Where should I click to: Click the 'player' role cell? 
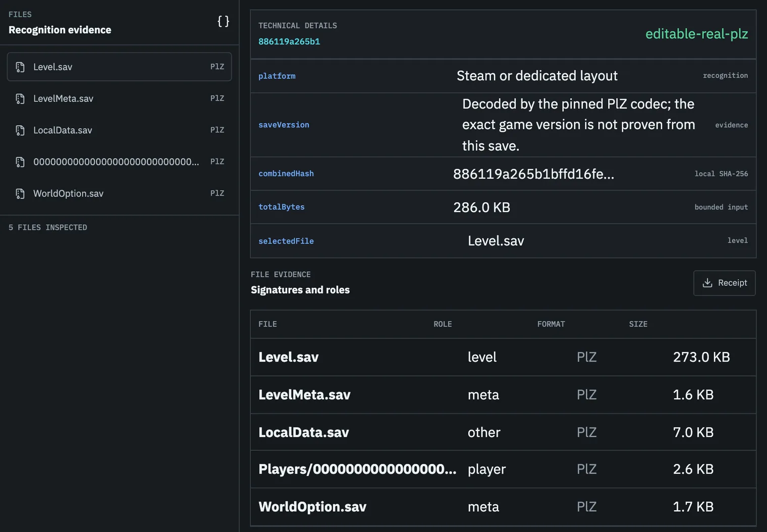point(486,469)
